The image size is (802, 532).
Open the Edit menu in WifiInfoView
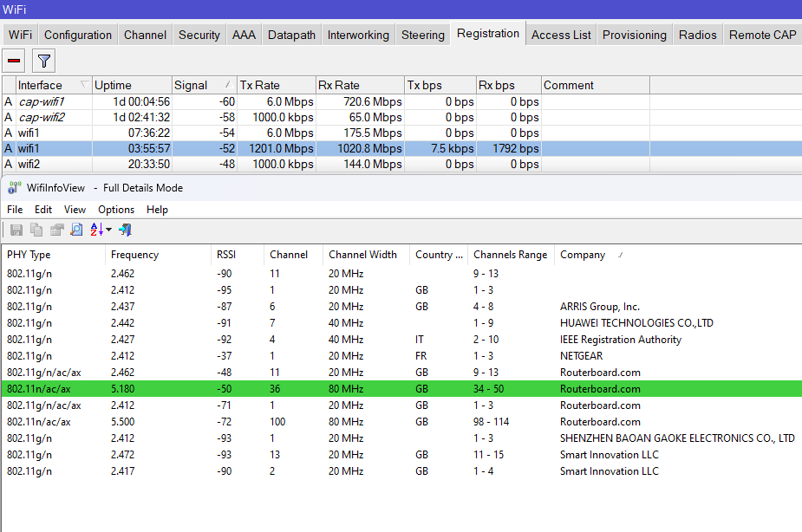43,210
